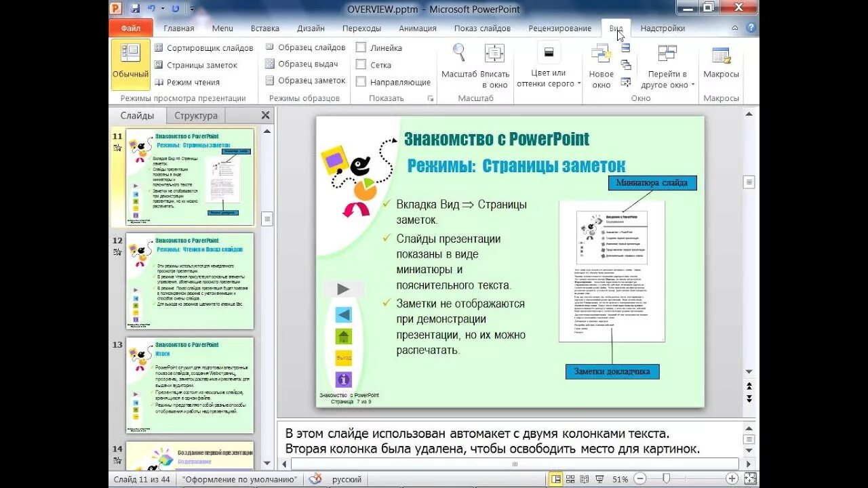Image resolution: width=868 pixels, height=488 pixels.
Task: Open the Анимация tab
Action: [x=418, y=28]
